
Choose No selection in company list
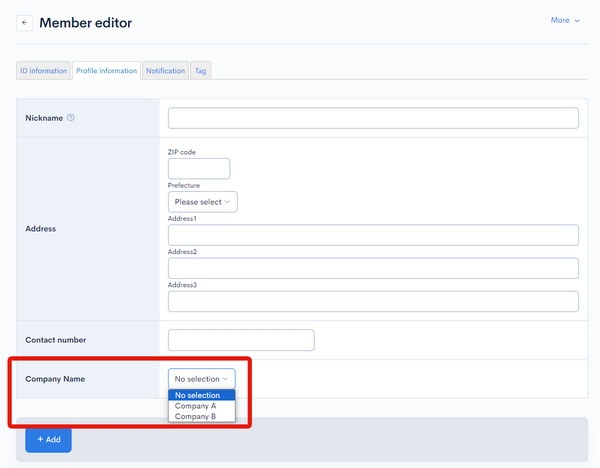pos(202,395)
